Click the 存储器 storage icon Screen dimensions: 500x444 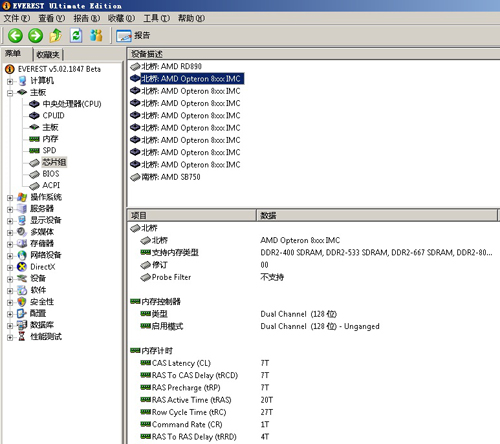[x=22, y=243]
